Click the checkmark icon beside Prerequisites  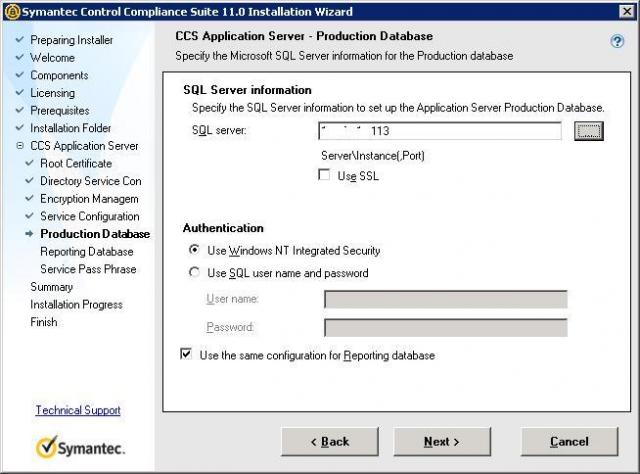click(19, 110)
